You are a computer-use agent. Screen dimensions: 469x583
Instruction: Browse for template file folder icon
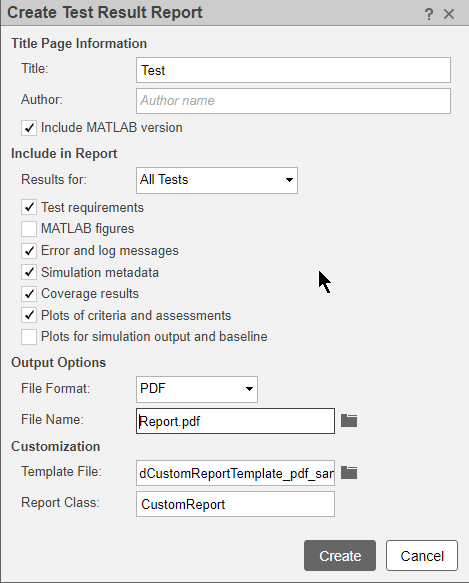pyautogui.click(x=349, y=473)
